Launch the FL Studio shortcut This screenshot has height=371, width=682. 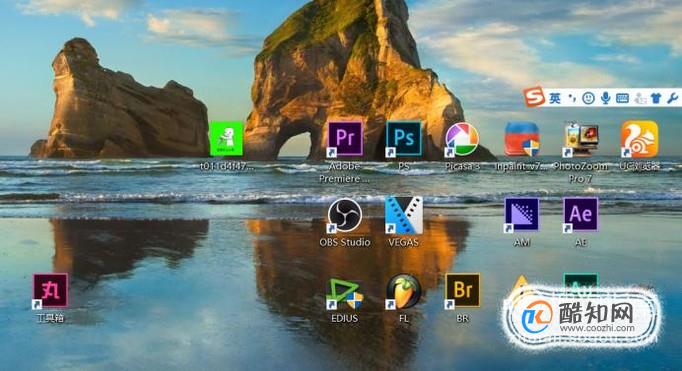(x=404, y=291)
